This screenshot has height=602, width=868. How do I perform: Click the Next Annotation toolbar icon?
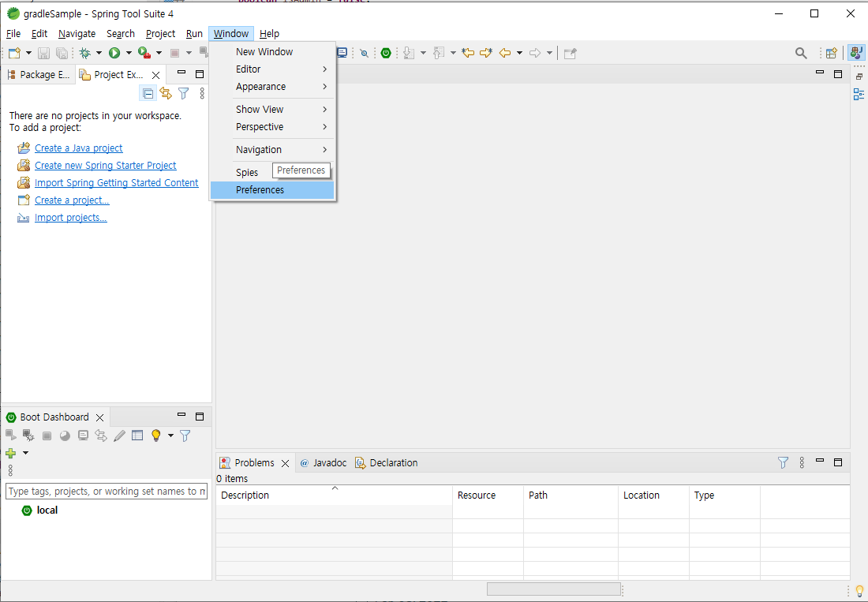pyautogui.click(x=409, y=53)
